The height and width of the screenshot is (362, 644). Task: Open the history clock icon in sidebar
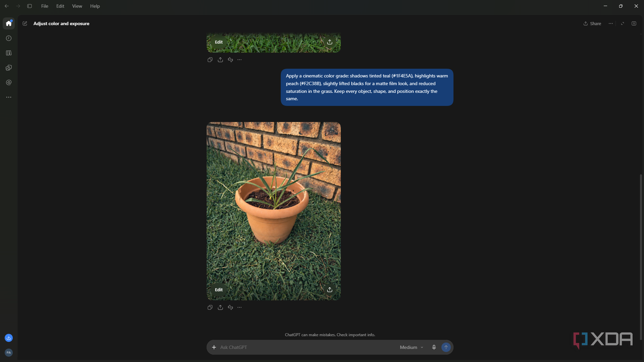(x=9, y=38)
